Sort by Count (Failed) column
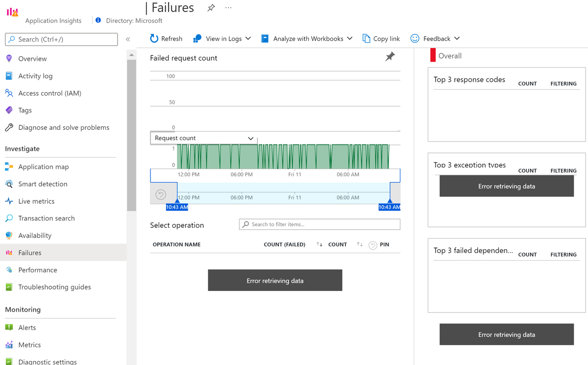 click(x=319, y=244)
